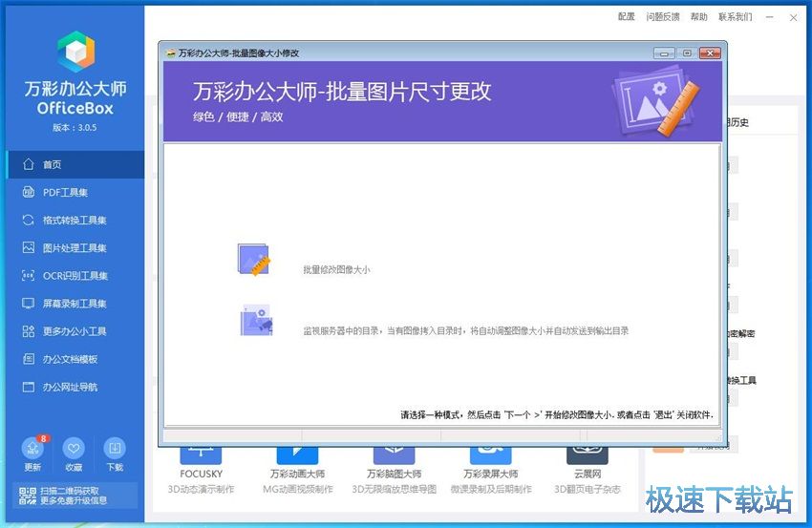
Task: Click the OfficeBox hexagon logo
Action: [x=75, y=51]
